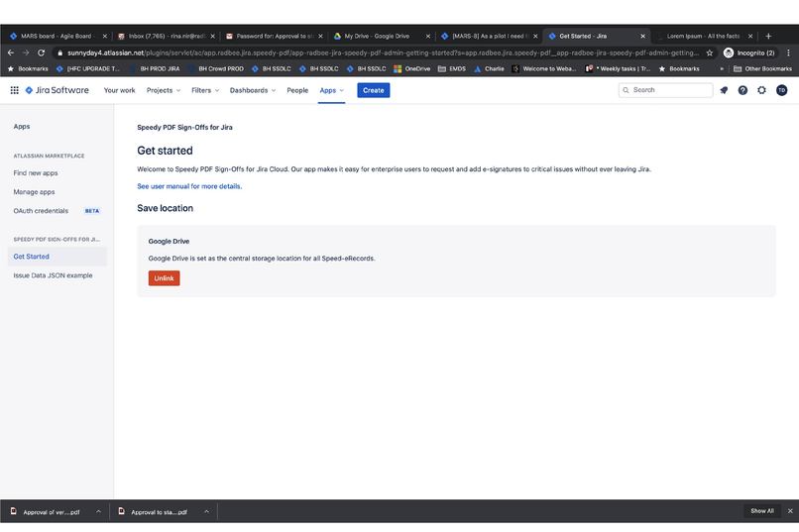Open Manage apps in sidebar
The image size is (799, 532).
(x=34, y=192)
